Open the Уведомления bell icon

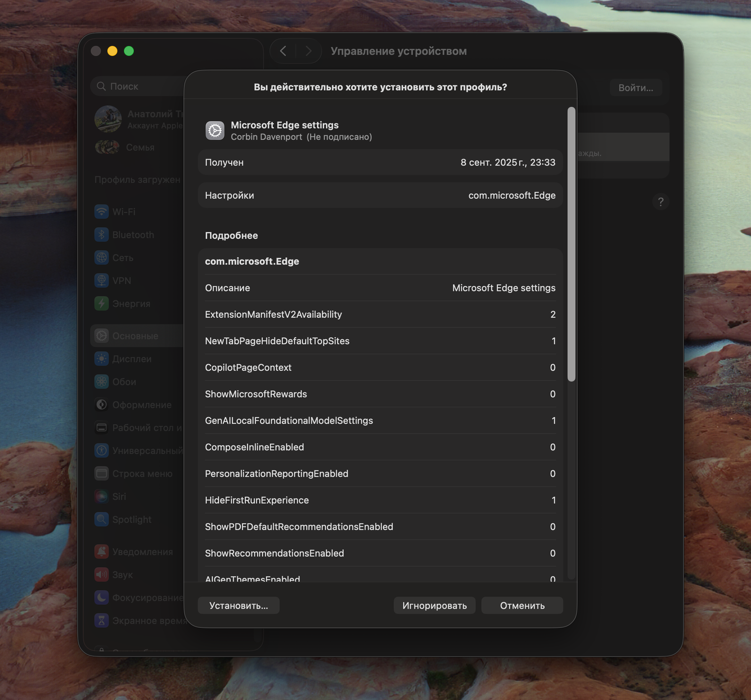[x=102, y=552]
